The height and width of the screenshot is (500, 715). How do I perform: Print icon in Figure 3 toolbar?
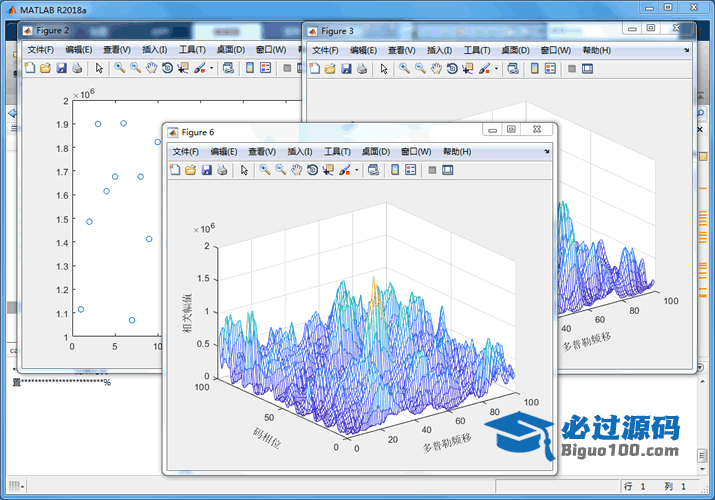[362, 69]
